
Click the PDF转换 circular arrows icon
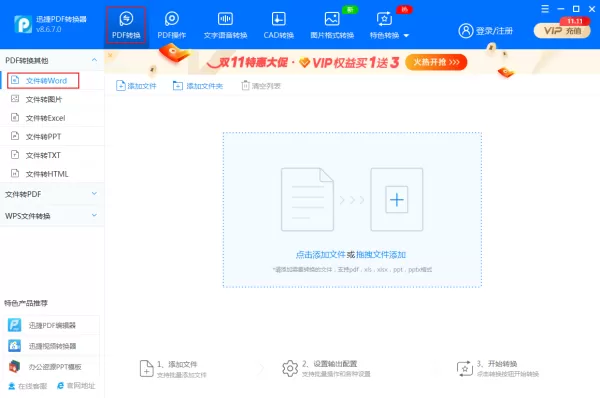coord(126,18)
